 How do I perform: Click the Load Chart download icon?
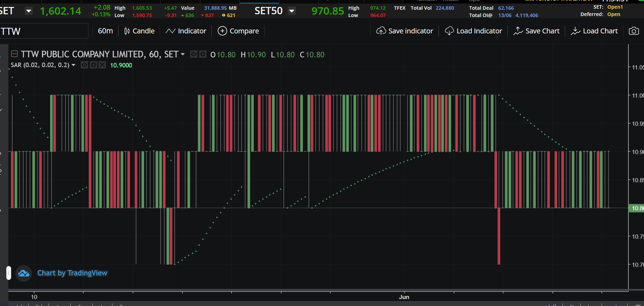pyautogui.click(x=575, y=31)
